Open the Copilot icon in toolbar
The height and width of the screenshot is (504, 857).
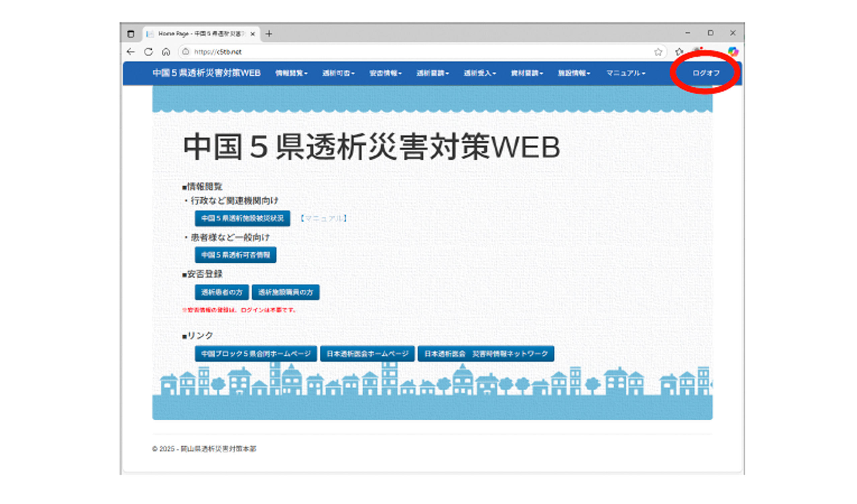click(733, 52)
